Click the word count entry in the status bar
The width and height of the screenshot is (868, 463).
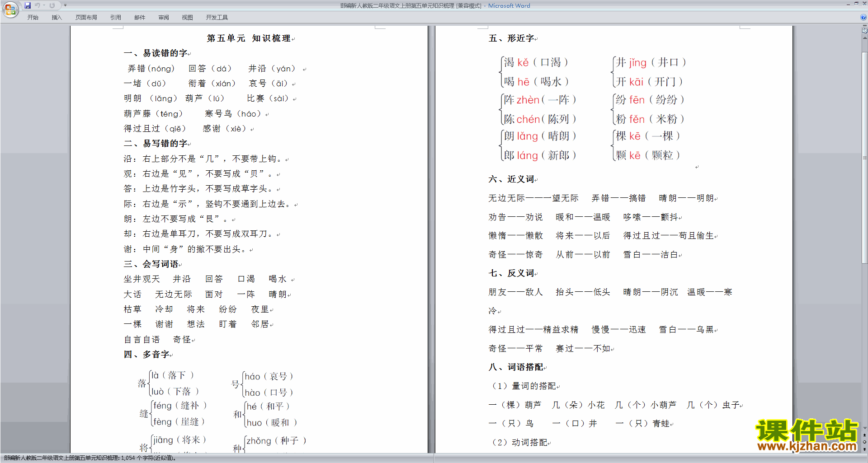coord(90,458)
